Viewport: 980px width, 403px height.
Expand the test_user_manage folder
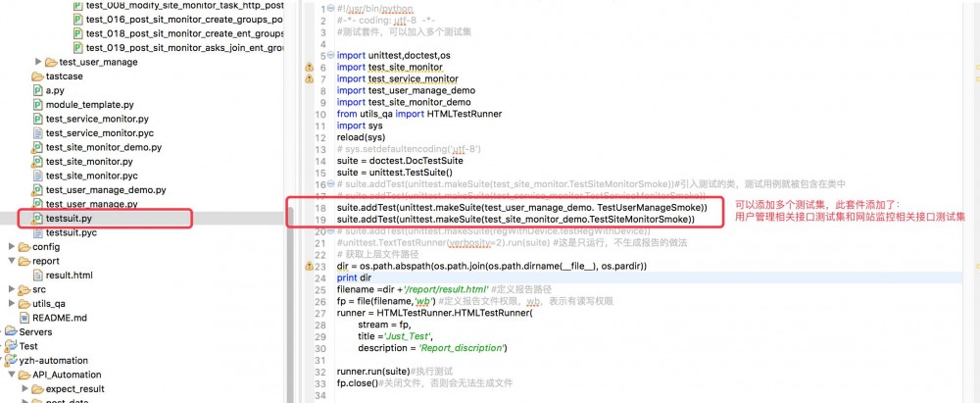click(x=38, y=62)
